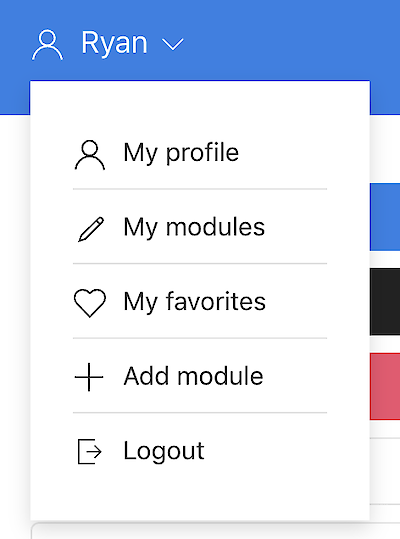Focus the rounded input box below the menu

(215, 531)
